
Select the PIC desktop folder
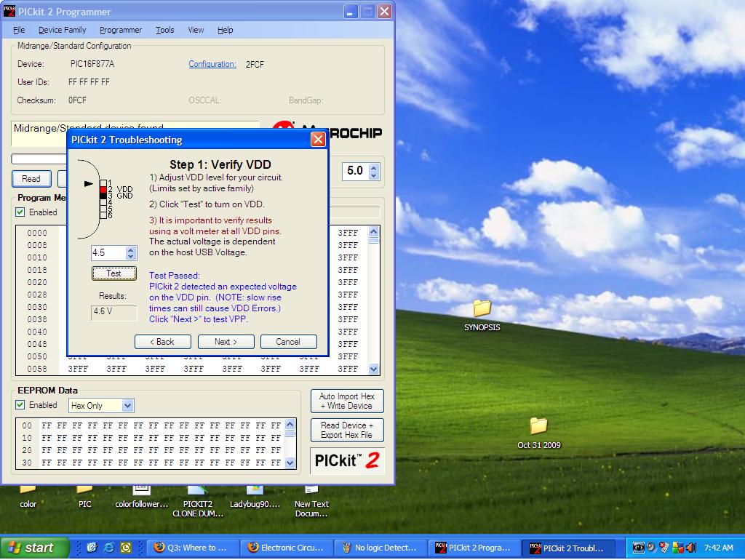(x=84, y=496)
